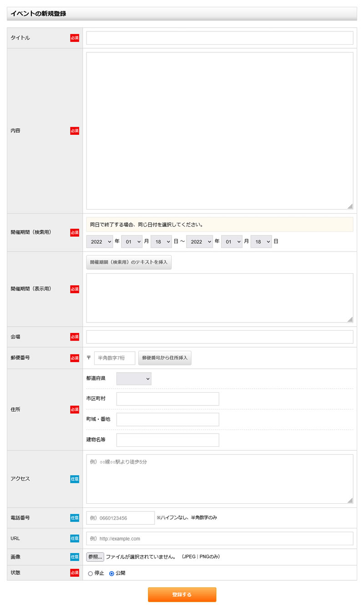Open the 都道府県 prefecture dropdown
The image size is (364, 609).
[133, 379]
